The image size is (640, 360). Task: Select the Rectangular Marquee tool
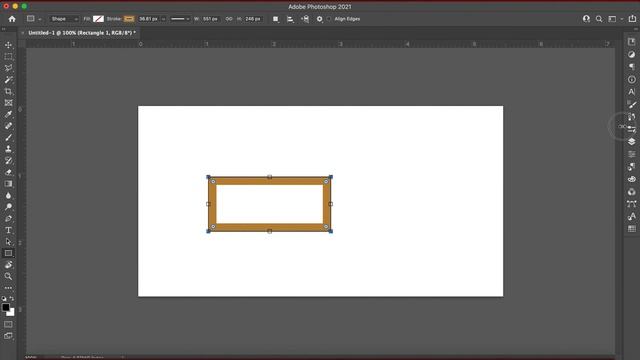[x=8, y=57]
